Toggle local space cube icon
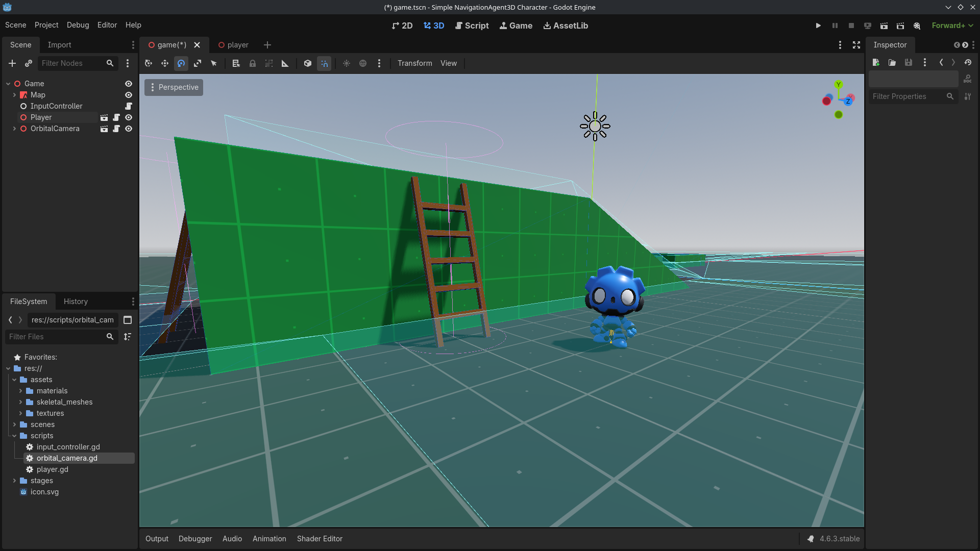Image resolution: width=980 pixels, height=551 pixels. coord(308,63)
